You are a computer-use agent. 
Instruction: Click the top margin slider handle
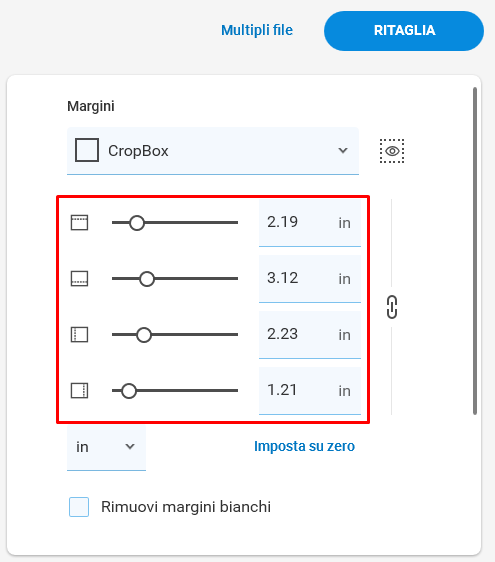(137, 223)
